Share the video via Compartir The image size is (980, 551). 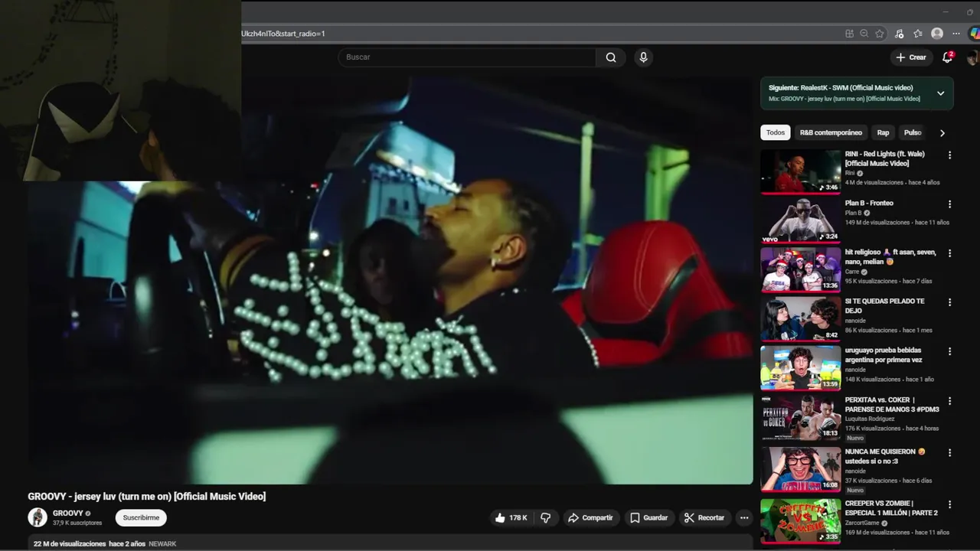coord(590,518)
